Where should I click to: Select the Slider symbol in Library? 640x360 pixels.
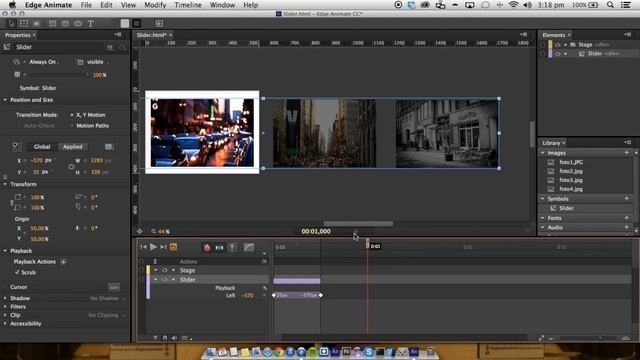(566, 208)
